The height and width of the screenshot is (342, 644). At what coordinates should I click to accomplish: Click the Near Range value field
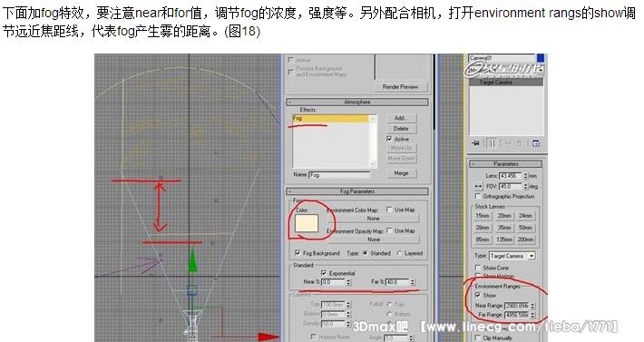(517, 306)
